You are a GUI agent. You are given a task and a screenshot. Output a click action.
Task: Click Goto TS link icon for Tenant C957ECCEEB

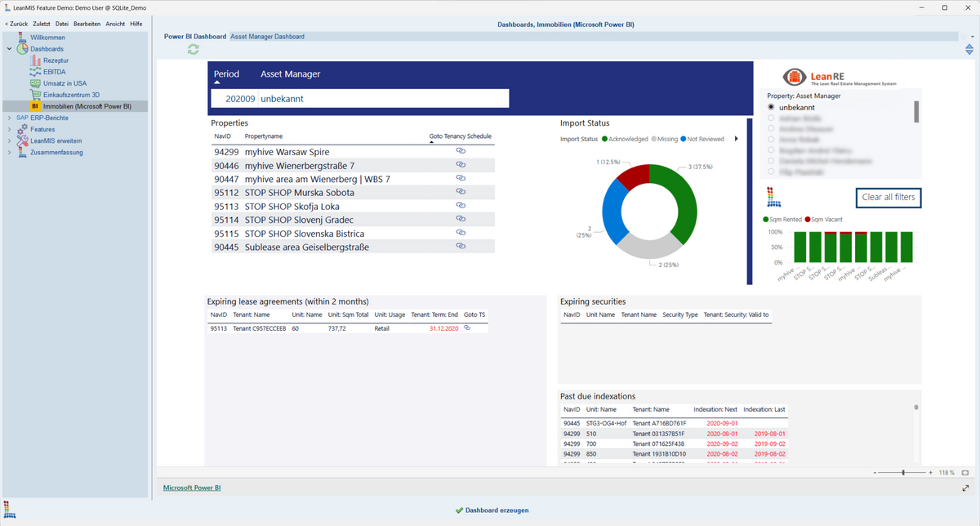[467, 328]
